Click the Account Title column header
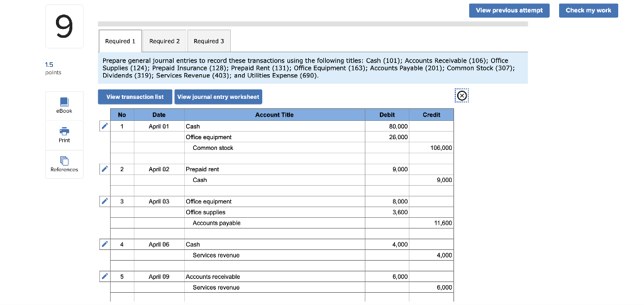The width and height of the screenshot is (644, 306). pos(275,115)
